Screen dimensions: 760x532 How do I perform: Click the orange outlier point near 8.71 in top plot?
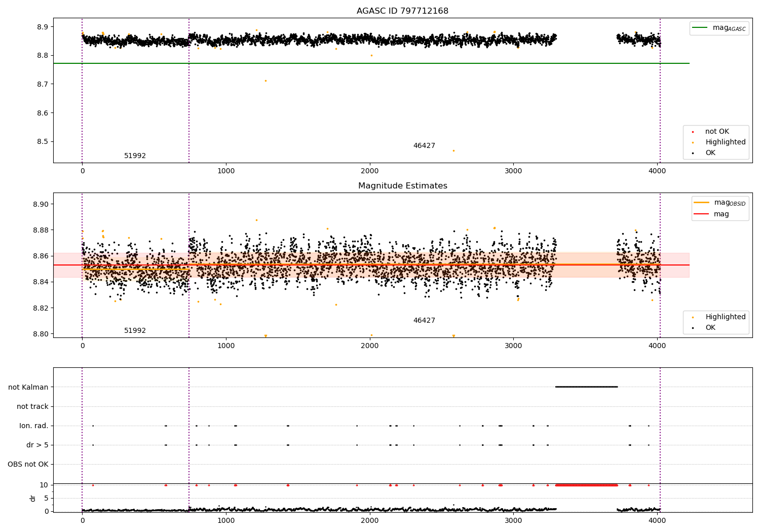tap(265, 81)
